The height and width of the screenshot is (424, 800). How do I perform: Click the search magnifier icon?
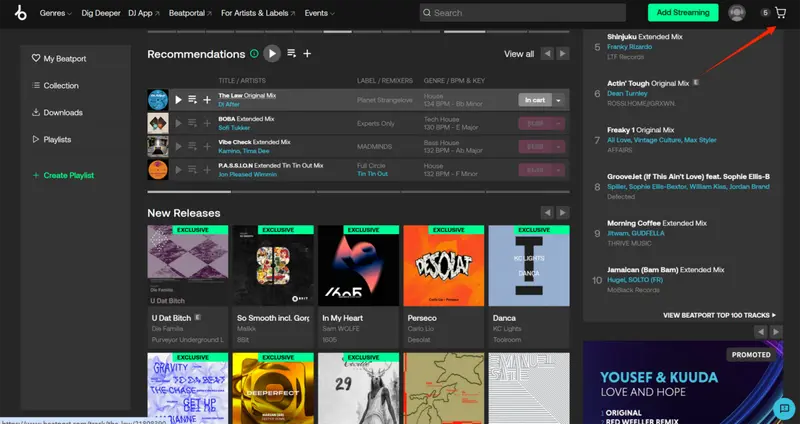coord(427,13)
